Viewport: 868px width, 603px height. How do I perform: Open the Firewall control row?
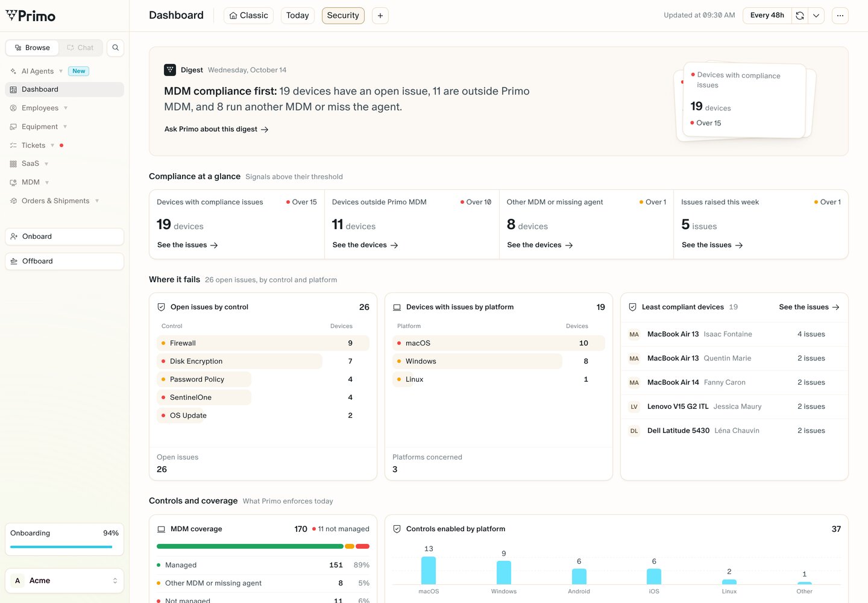263,343
